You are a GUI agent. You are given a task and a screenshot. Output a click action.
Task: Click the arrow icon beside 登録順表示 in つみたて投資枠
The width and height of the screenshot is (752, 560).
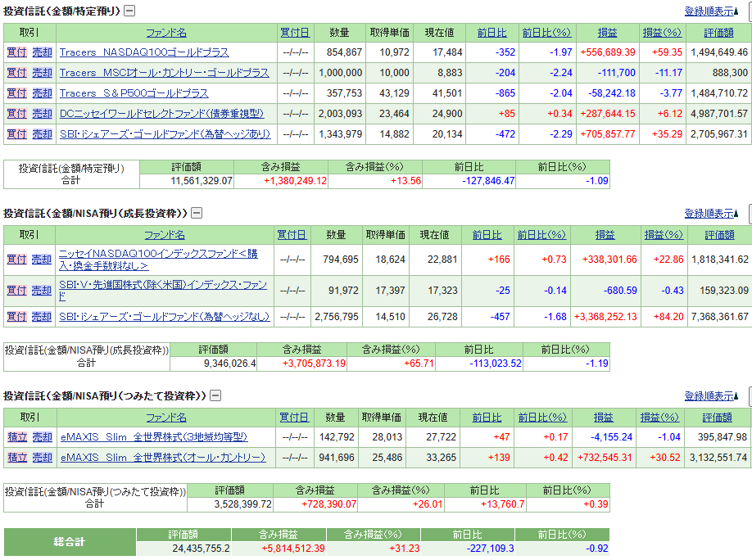(x=737, y=396)
